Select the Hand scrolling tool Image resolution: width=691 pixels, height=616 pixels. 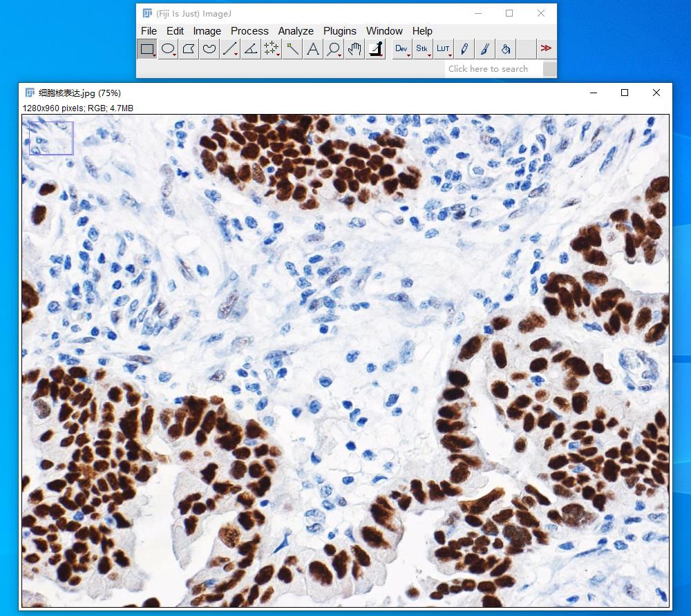pos(354,49)
